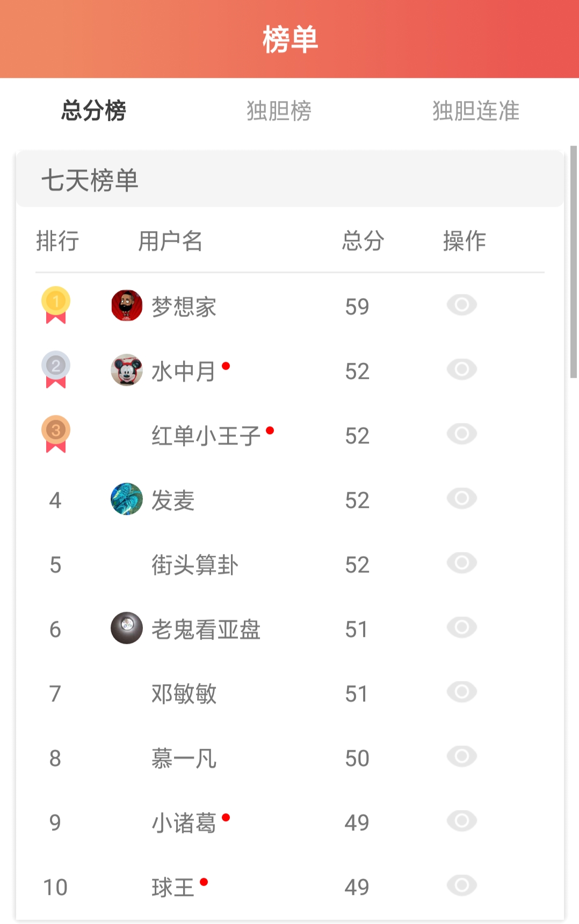Open the 独胆连准 tab

pyautogui.click(x=476, y=111)
